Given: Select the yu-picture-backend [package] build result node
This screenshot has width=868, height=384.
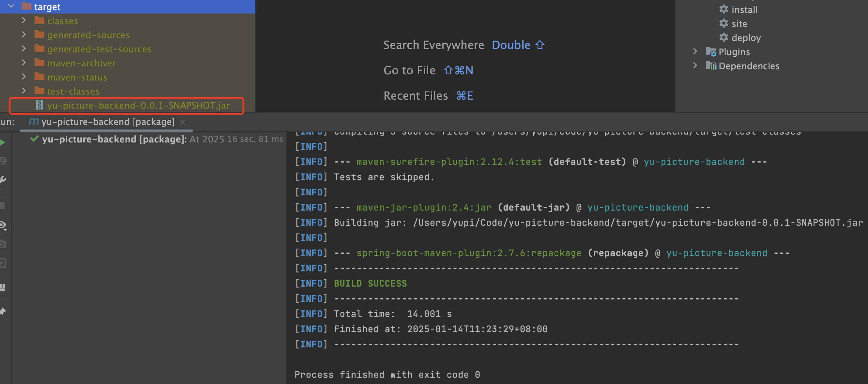Looking at the screenshot, I should (114, 139).
